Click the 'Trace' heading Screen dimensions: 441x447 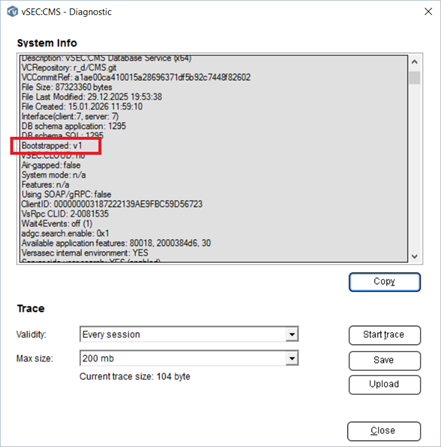point(31,309)
